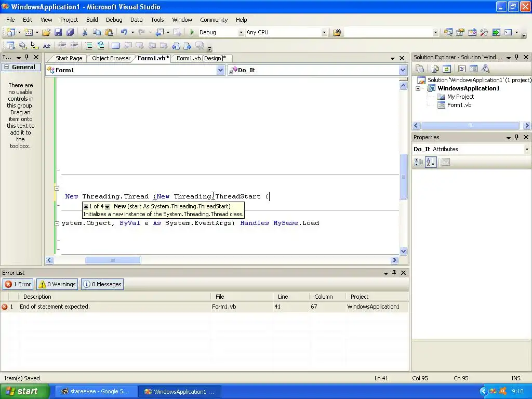The image size is (532, 399).
Task: Click the Add New Item toolbar icon
Action: point(29,32)
